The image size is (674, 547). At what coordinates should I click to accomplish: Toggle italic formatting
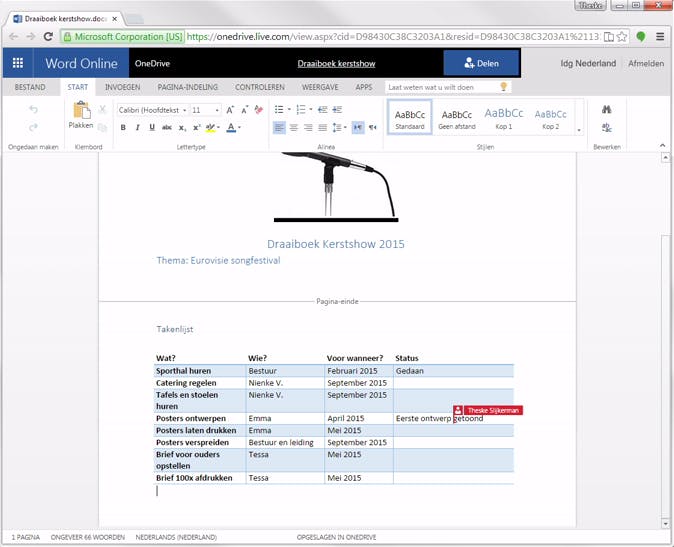[138, 127]
